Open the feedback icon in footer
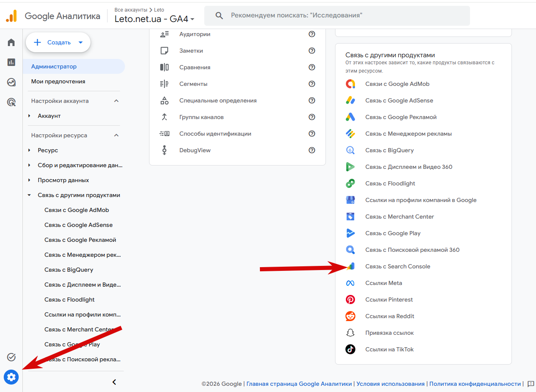 point(531,384)
